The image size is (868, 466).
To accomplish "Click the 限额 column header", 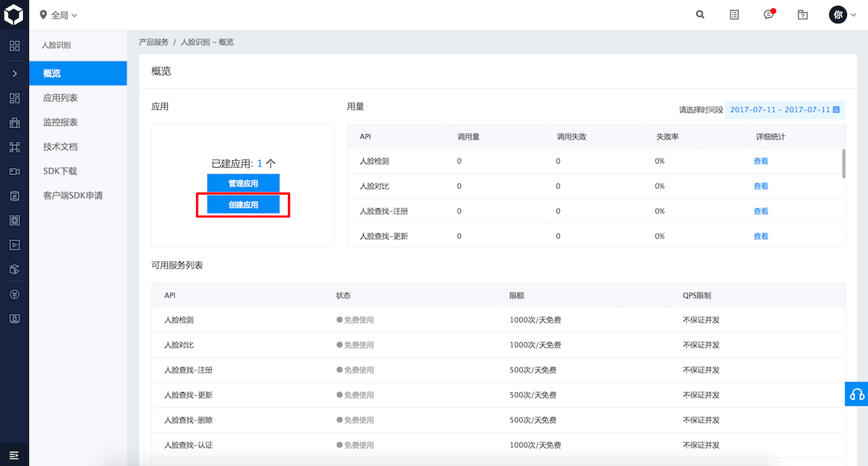I will (516, 296).
